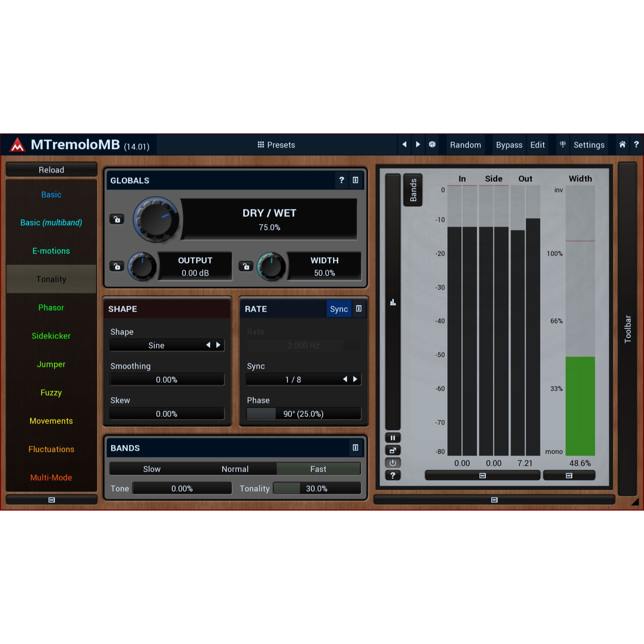Click the icon left of Settings
Viewport: 644px width, 644px height.
563,144
